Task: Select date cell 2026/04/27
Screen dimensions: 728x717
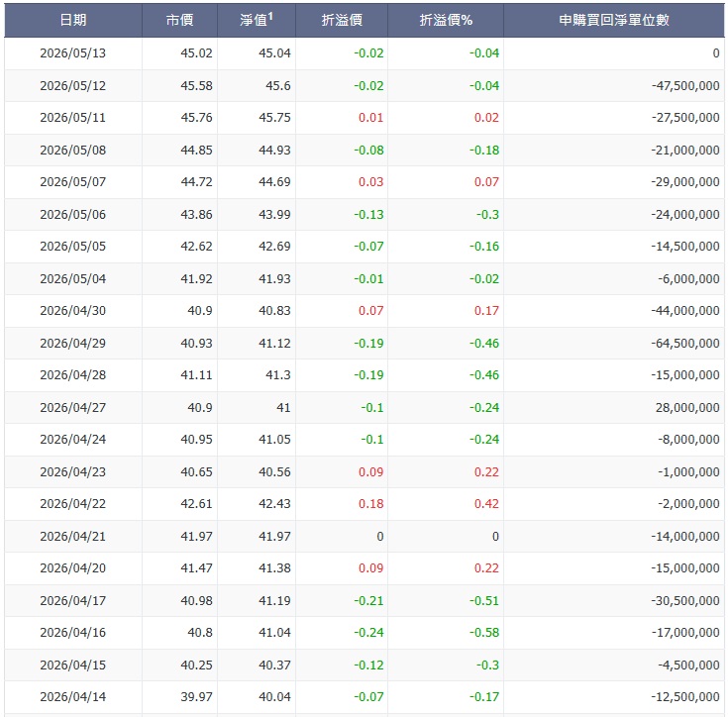Action: tap(73, 408)
